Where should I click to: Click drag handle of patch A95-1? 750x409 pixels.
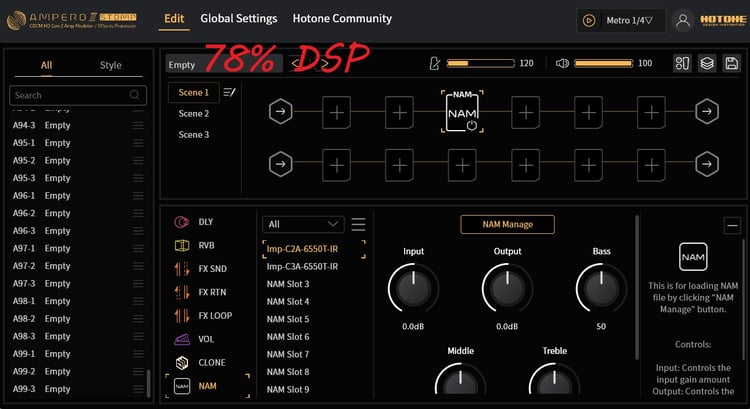point(138,143)
